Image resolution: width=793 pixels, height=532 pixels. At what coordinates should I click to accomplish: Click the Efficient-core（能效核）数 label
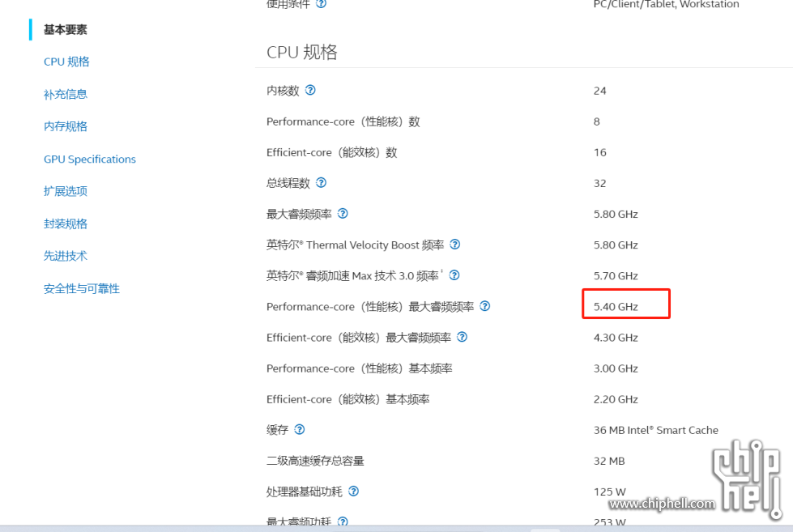[332, 153]
